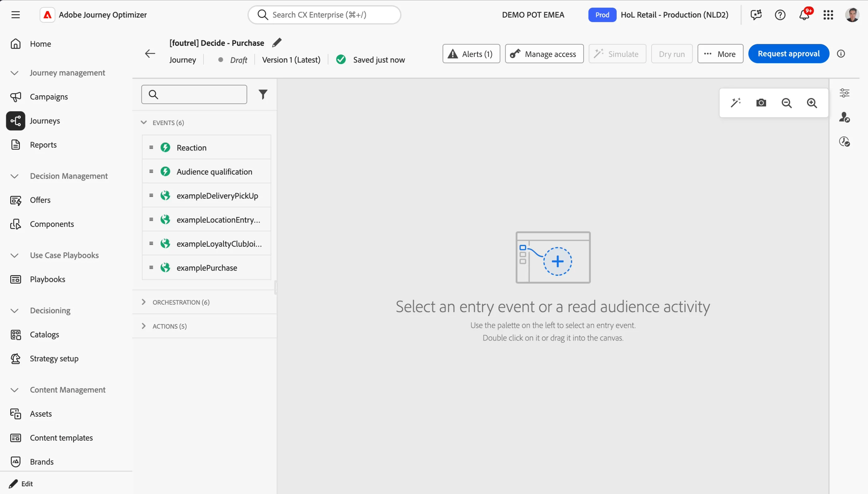Open the user profile avatar
Viewport: 868px width, 494px height.
852,15
